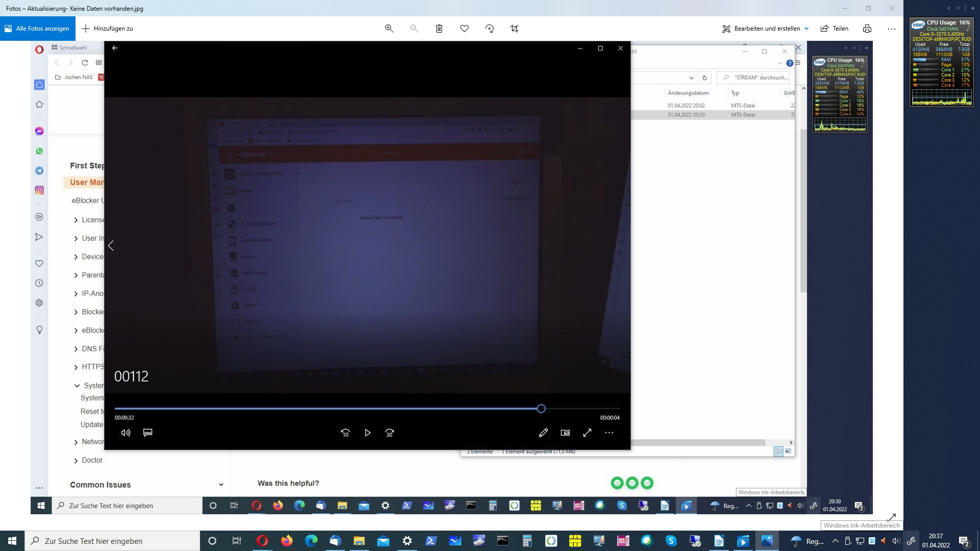Viewport: 980px width, 551px height.
Task: Open Messenger in the Opera sidebar
Action: [39, 131]
